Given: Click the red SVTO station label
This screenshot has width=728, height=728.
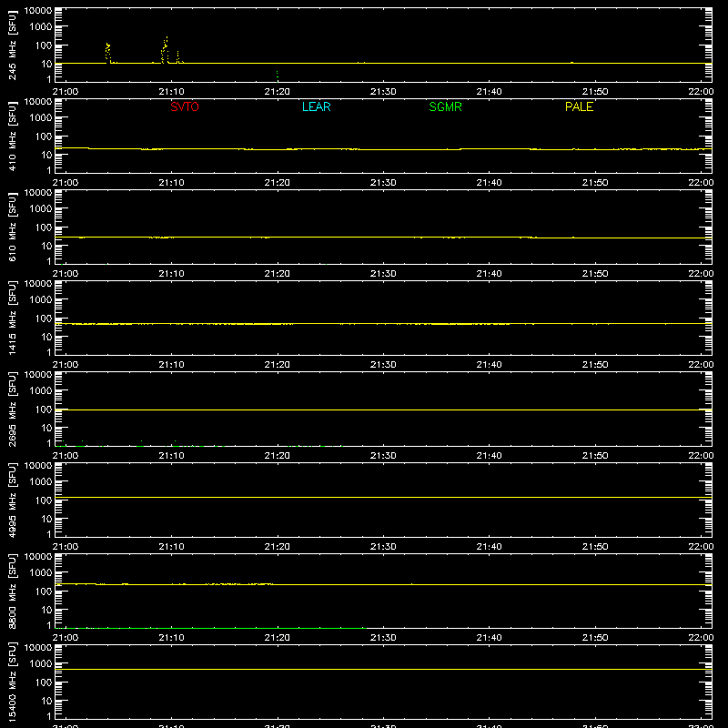Looking at the screenshot, I should (185, 106).
